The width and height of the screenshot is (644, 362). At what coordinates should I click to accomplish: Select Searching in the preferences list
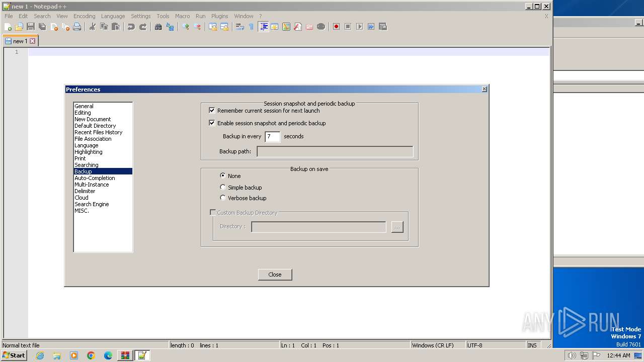pos(103,165)
